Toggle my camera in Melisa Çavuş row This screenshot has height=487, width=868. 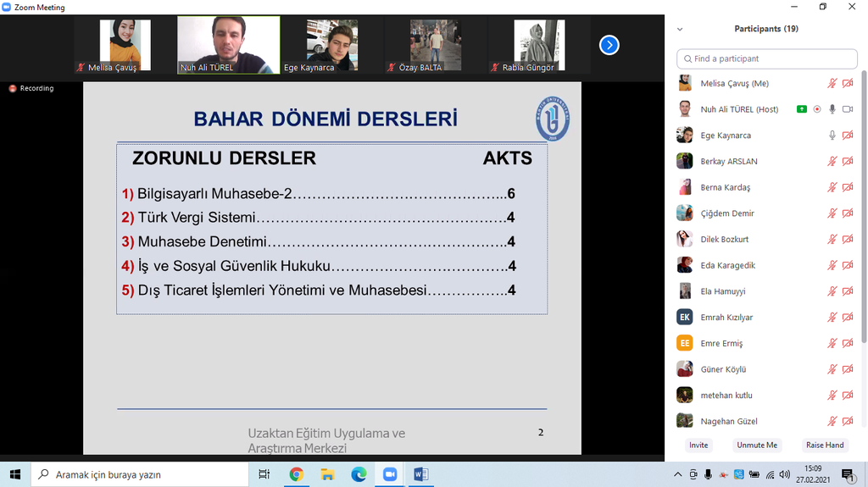pos(848,84)
